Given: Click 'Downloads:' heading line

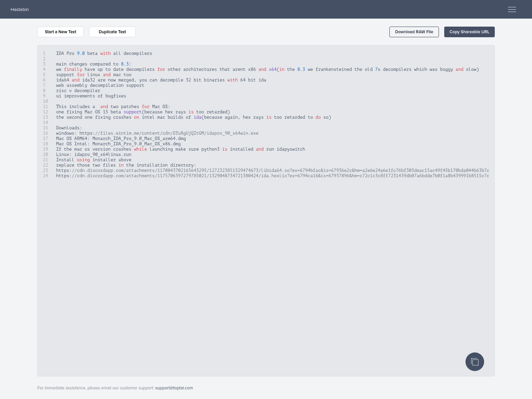Looking at the screenshot, I should pos(69,128).
